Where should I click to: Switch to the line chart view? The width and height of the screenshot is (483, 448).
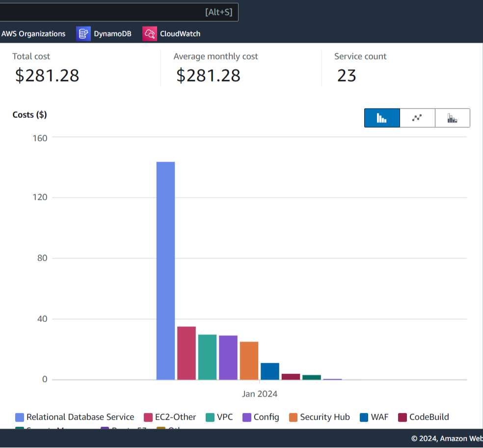point(417,118)
